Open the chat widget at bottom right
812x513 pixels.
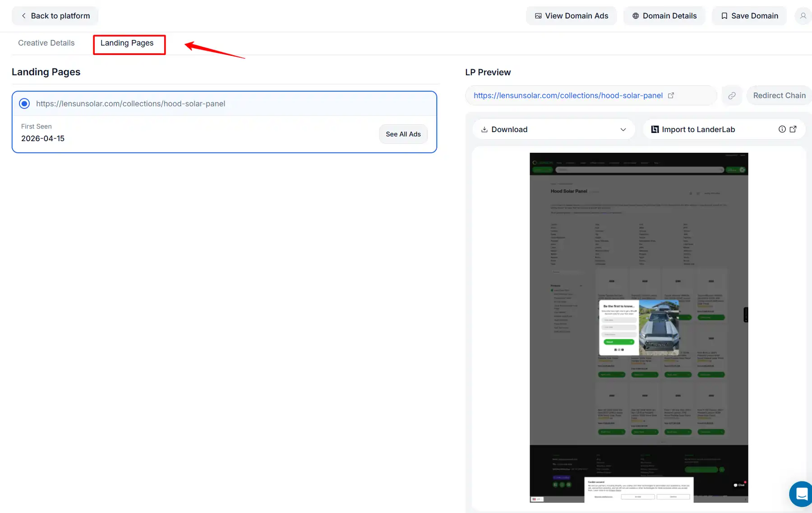click(x=800, y=494)
